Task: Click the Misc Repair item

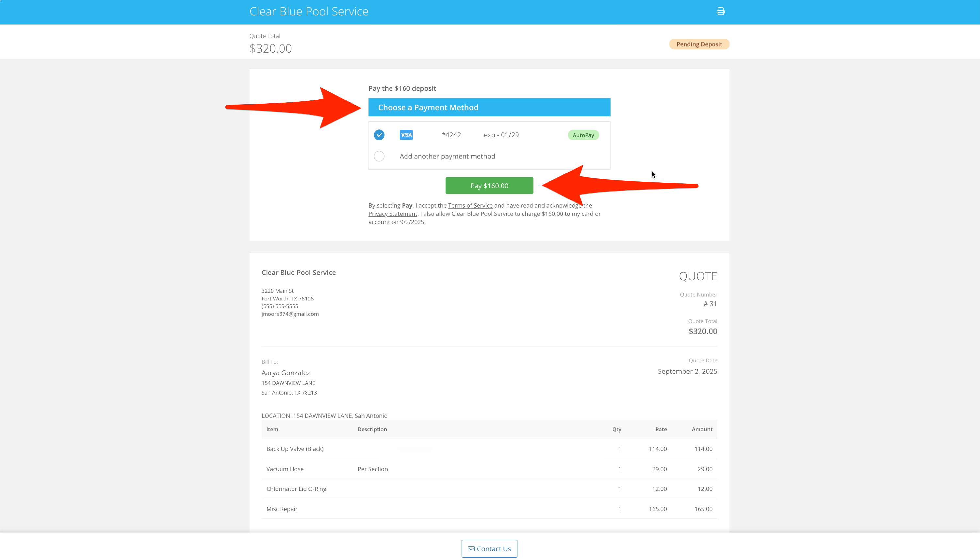Action: (x=282, y=509)
